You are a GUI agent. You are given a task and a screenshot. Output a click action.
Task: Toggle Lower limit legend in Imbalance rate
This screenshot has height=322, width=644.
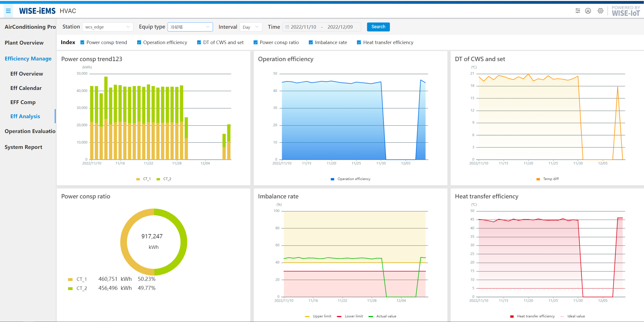tap(350, 316)
